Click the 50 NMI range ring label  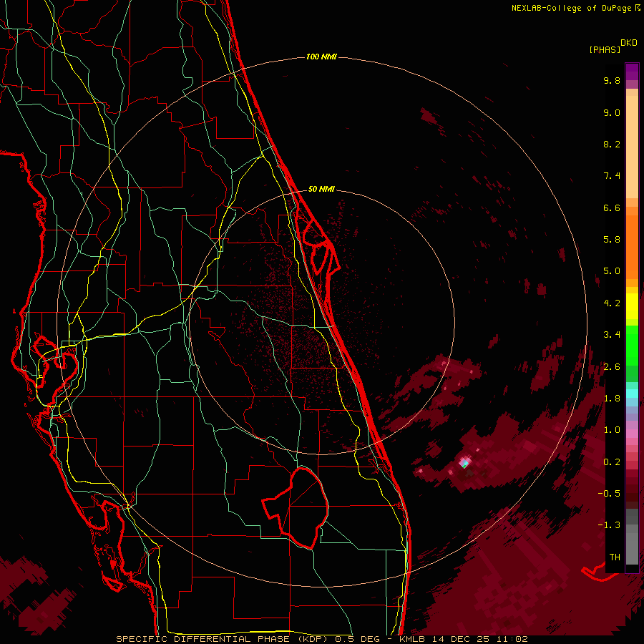(321, 189)
